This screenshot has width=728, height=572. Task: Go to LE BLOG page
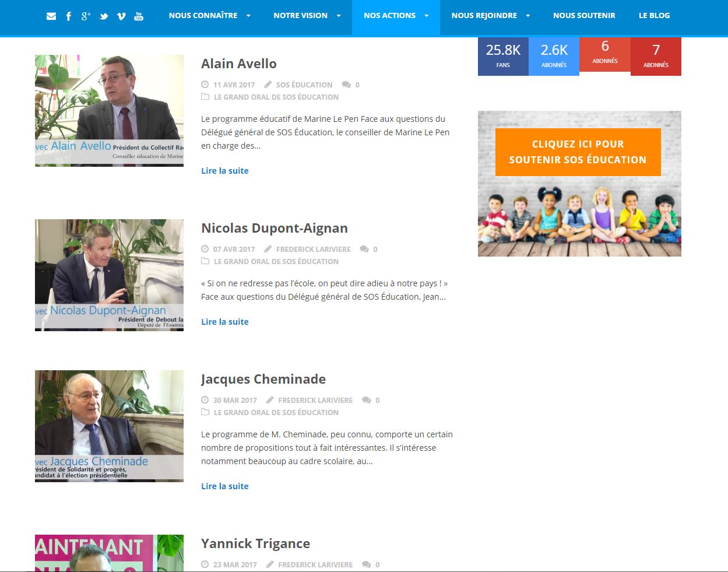[x=654, y=16]
